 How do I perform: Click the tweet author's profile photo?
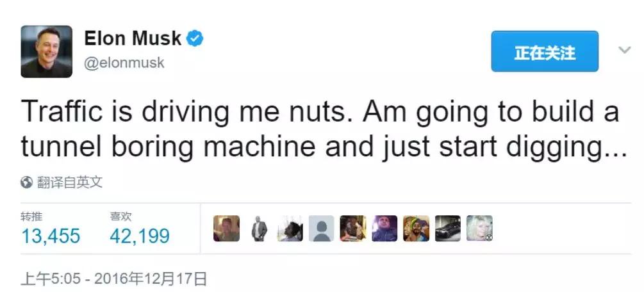click(x=46, y=51)
